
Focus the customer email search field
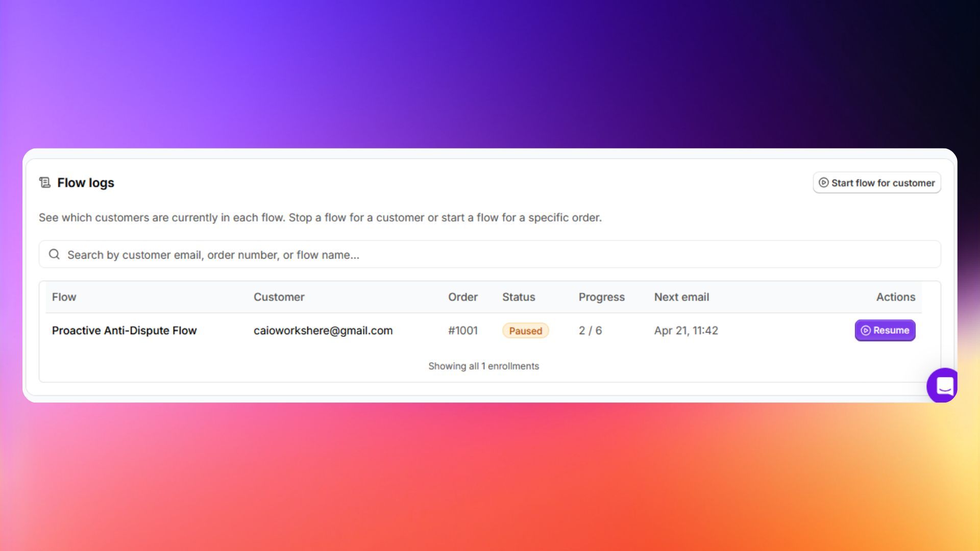tap(489, 254)
